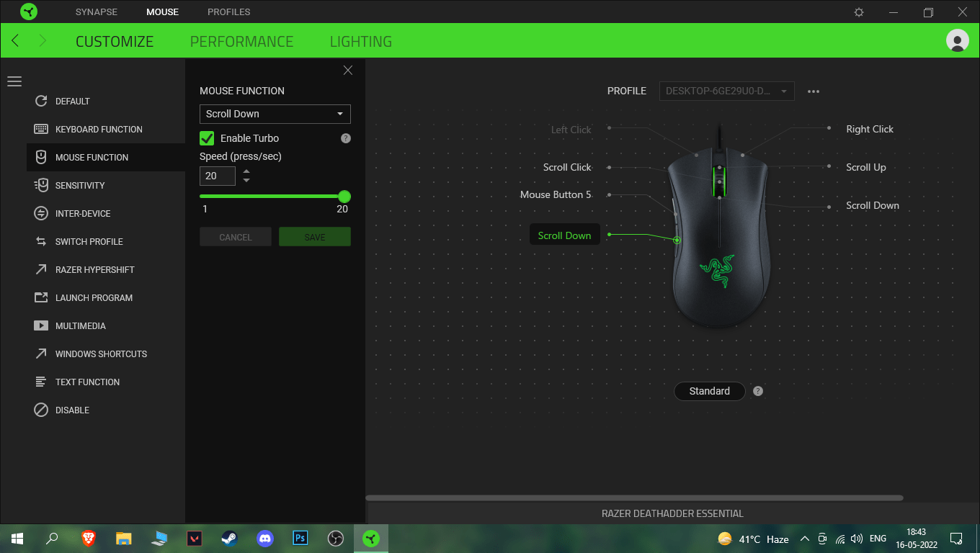Viewport: 980px width, 553px height.
Task: Switch to the Synapse tab
Action: (x=96, y=12)
